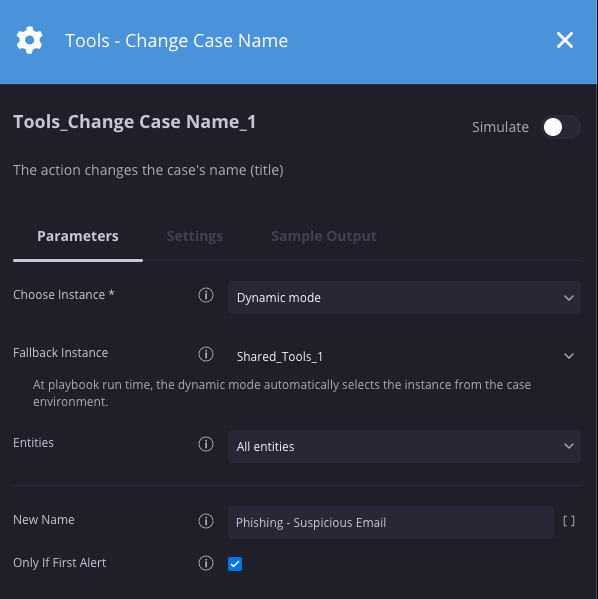Open info icon for Fallback Instance
The width and height of the screenshot is (598, 599).
click(x=206, y=354)
